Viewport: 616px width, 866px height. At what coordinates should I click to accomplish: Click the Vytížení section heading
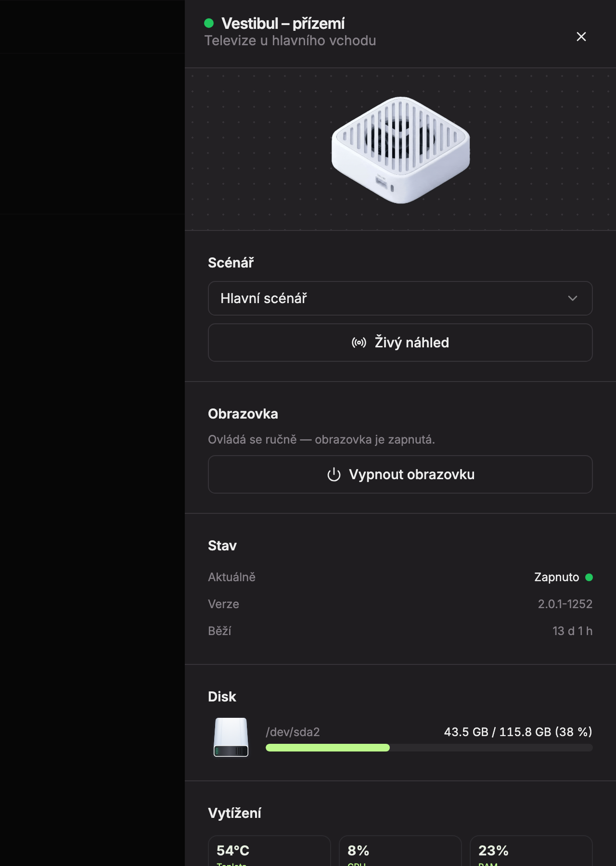[234, 813]
